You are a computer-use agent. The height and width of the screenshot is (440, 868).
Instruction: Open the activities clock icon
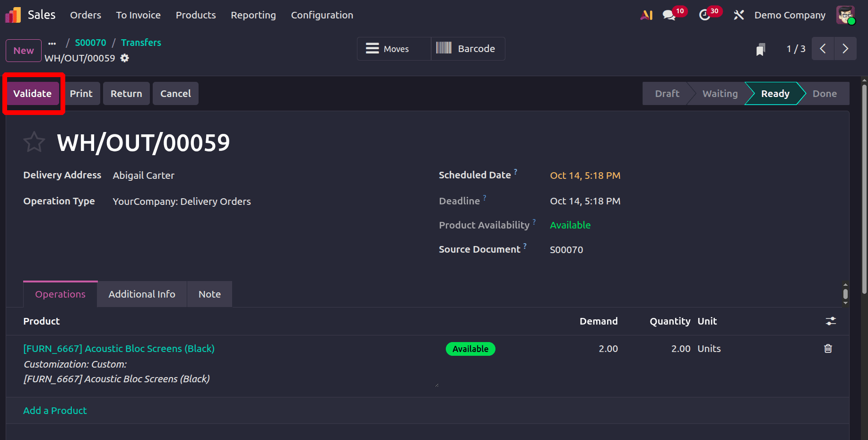coord(704,15)
